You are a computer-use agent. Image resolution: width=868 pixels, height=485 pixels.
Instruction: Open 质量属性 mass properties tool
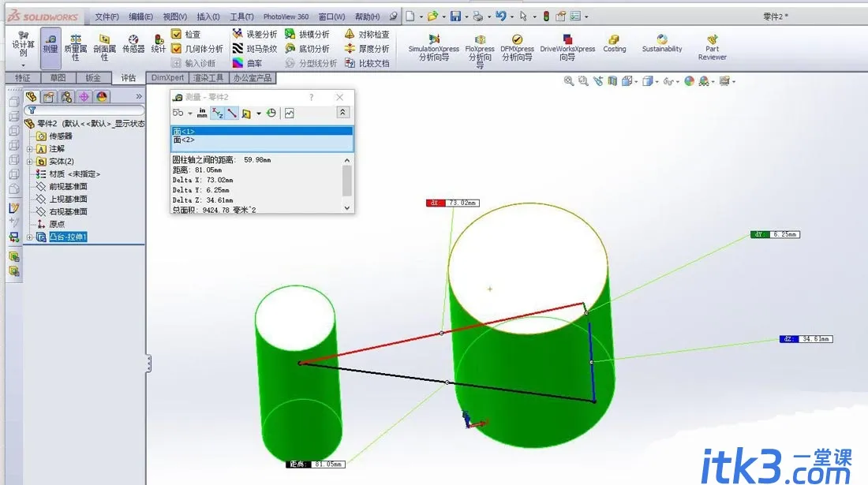click(x=75, y=47)
